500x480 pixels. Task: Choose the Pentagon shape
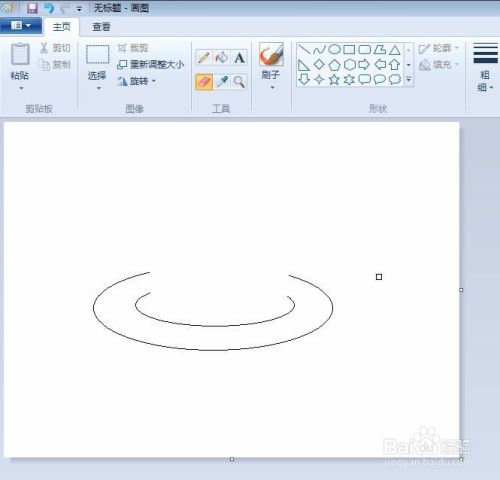pos(334,65)
